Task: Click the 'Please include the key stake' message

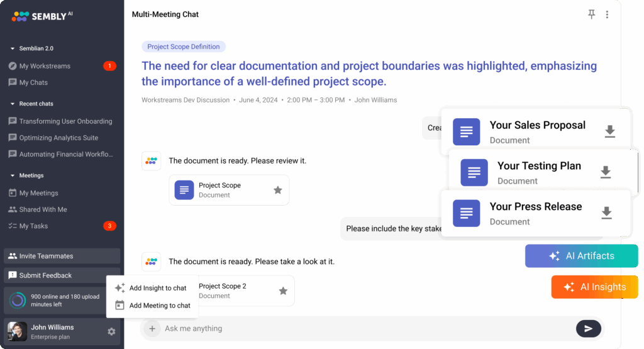Action: click(x=394, y=229)
